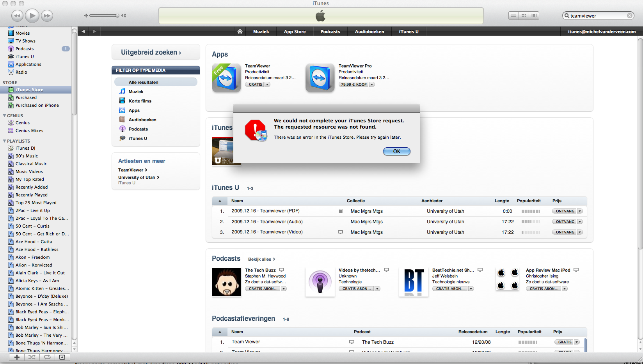Sort iTunes U list by Naam
The width and height of the screenshot is (643, 364).
tap(237, 201)
